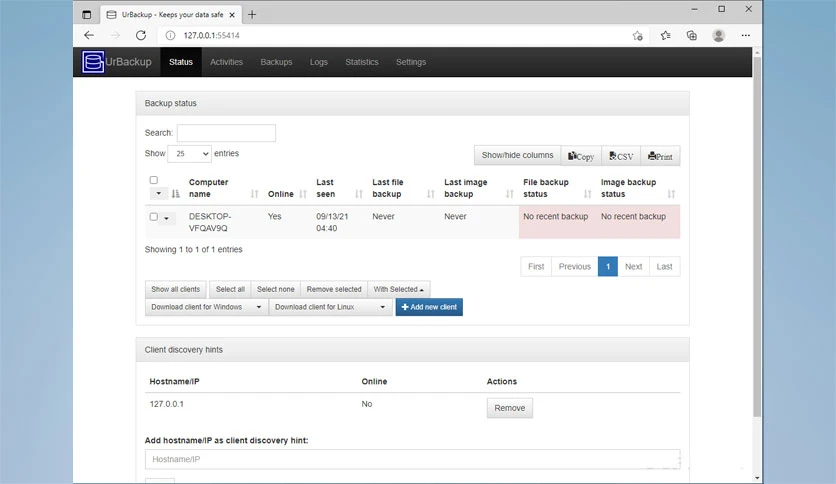Click Show/hide columns button
Viewport: 836px width, 484px height.
point(517,155)
